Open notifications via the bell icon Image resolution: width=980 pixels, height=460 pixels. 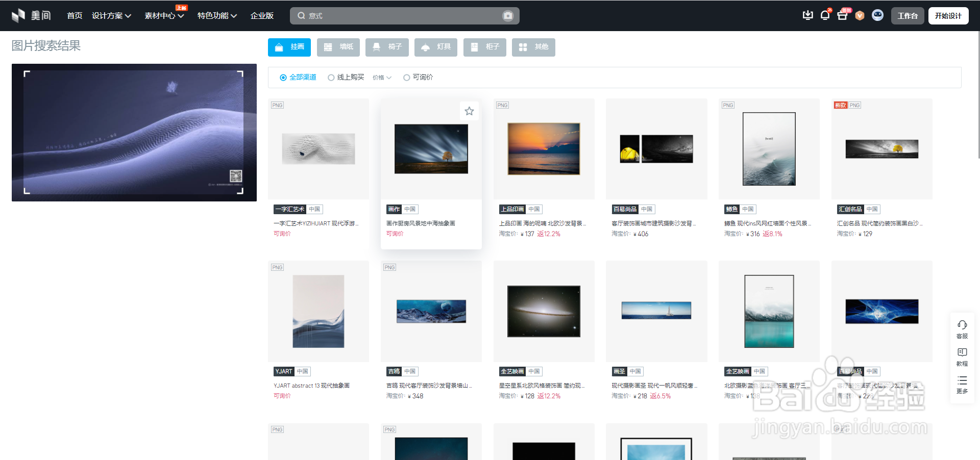(825, 15)
